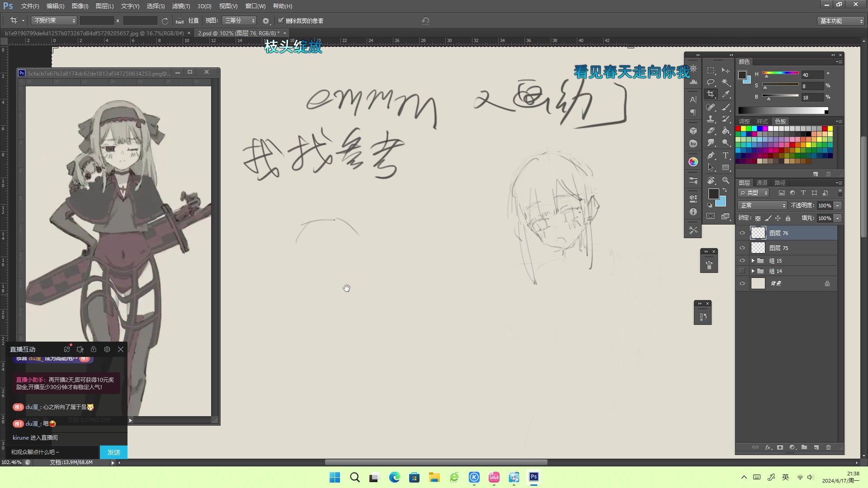The width and height of the screenshot is (868, 488).
Task: Switch to 通道 tab
Action: coord(762,183)
